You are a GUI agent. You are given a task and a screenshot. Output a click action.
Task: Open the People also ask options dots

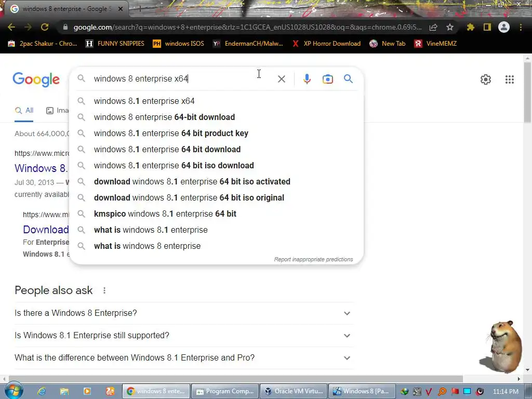tap(104, 290)
